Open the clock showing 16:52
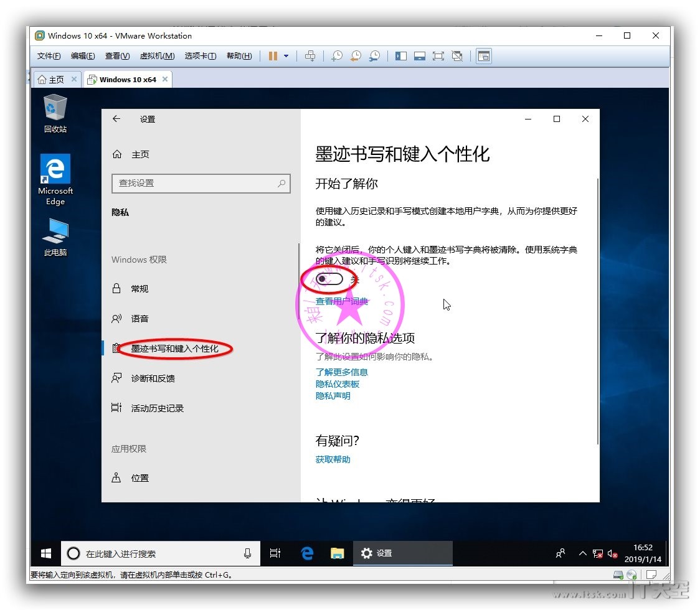The image size is (700, 610). pyautogui.click(x=643, y=553)
